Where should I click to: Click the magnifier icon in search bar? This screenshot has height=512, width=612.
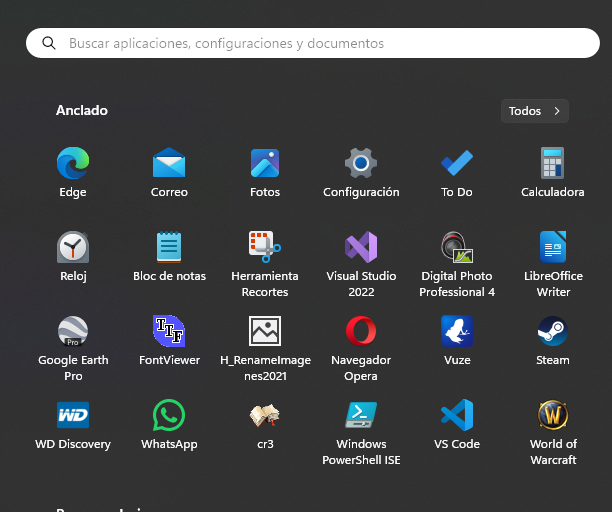pos(49,43)
